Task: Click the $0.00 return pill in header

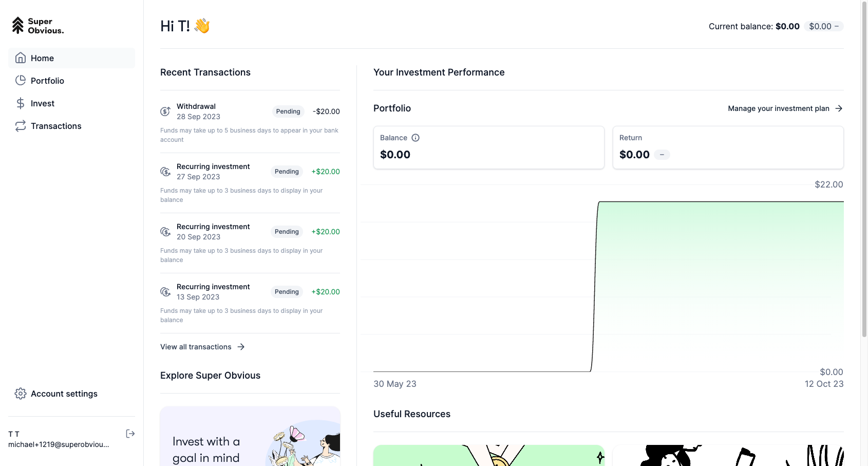Action: (x=824, y=26)
